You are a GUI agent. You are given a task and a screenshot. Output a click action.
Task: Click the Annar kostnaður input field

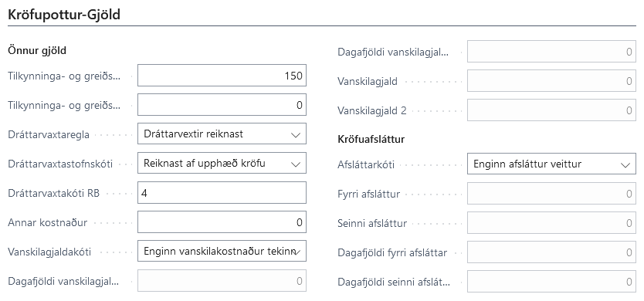tap(222, 222)
